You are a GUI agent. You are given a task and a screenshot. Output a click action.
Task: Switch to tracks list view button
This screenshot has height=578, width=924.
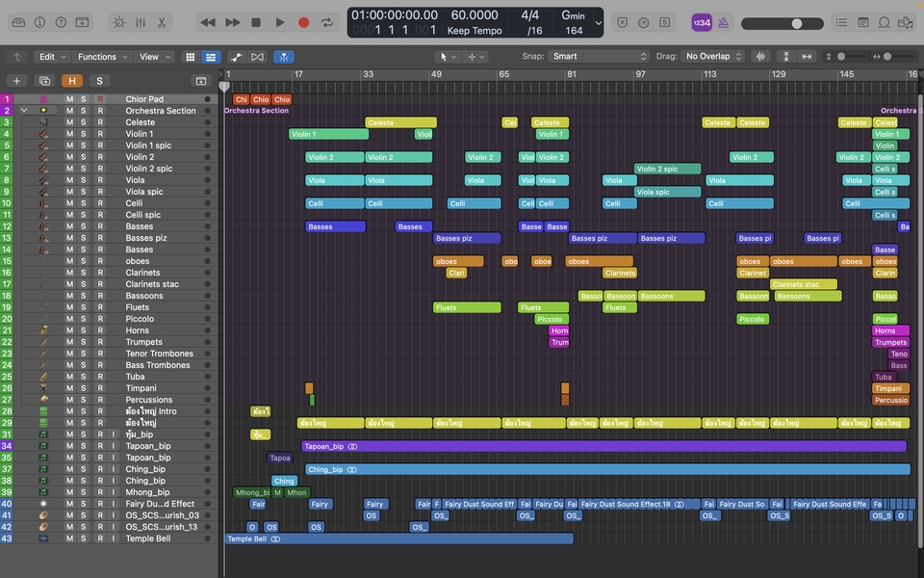point(211,57)
